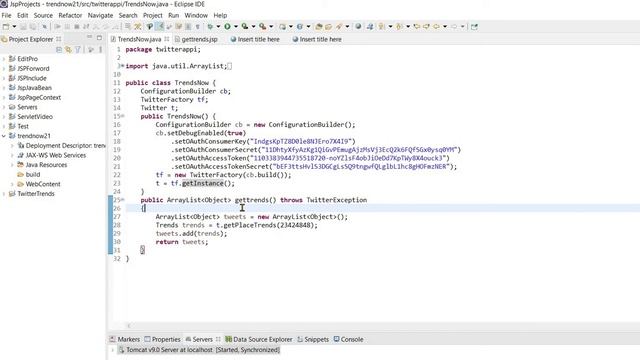This screenshot has height=360, width=640.
Task: Open the Project Explorer View Menu
Action: [x=100, y=49]
